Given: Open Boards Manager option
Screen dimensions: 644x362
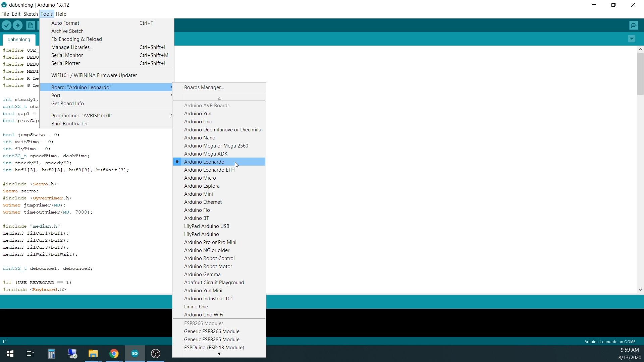Looking at the screenshot, I should tap(204, 87).
